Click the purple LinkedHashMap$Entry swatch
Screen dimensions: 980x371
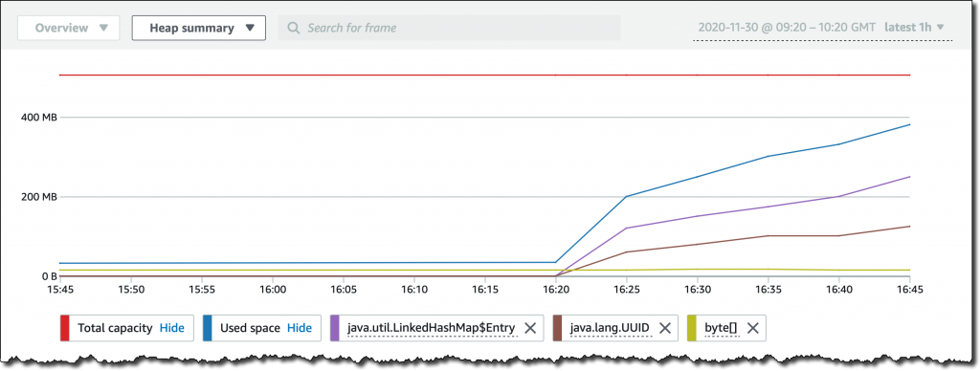[x=334, y=328]
